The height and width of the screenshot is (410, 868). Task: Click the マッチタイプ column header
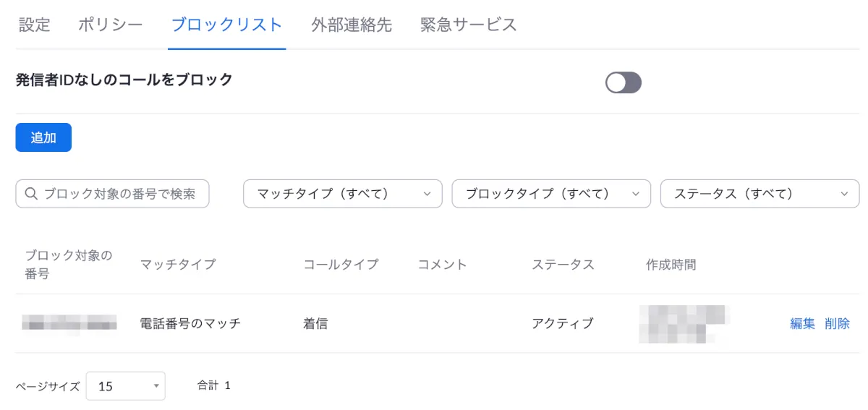pyautogui.click(x=178, y=265)
